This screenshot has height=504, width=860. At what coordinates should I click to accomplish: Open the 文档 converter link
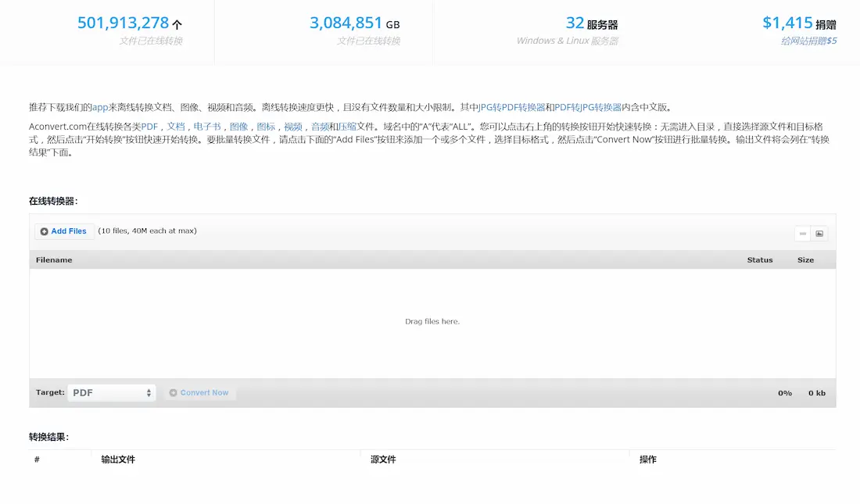point(176,127)
